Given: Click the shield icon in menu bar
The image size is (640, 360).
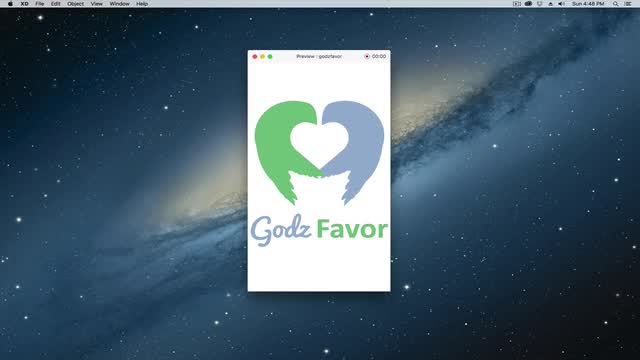Looking at the screenshot, I should (540, 4).
